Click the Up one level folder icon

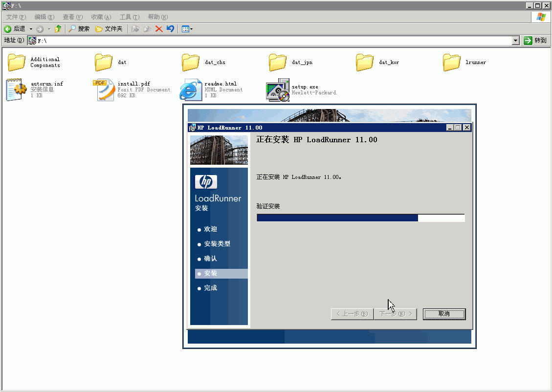tap(58, 29)
